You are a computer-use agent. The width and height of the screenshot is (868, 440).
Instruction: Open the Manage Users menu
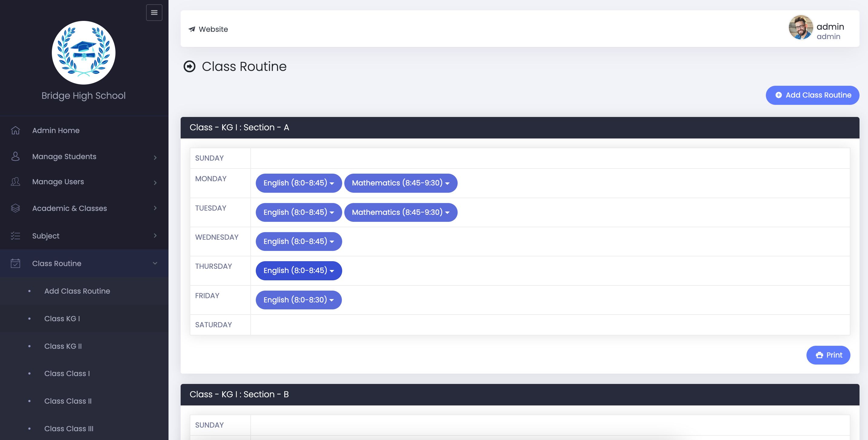(84, 182)
